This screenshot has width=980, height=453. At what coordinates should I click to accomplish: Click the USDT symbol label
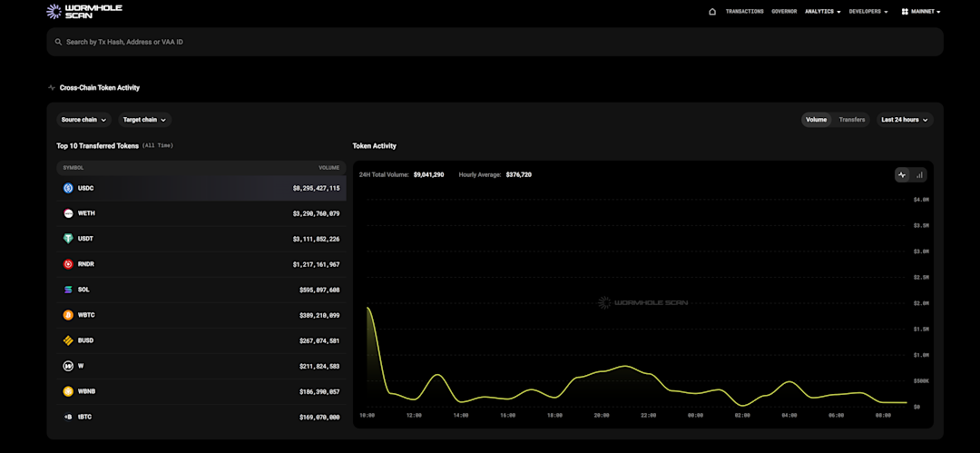(x=85, y=239)
